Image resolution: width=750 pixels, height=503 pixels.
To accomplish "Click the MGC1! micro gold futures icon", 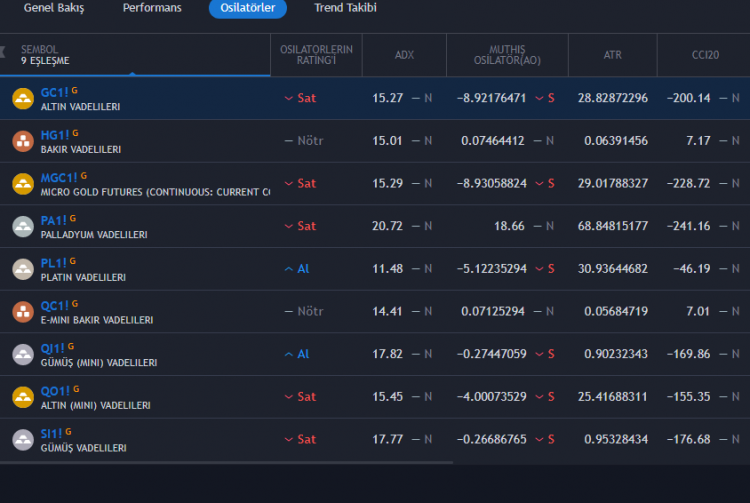I will coord(22,184).
